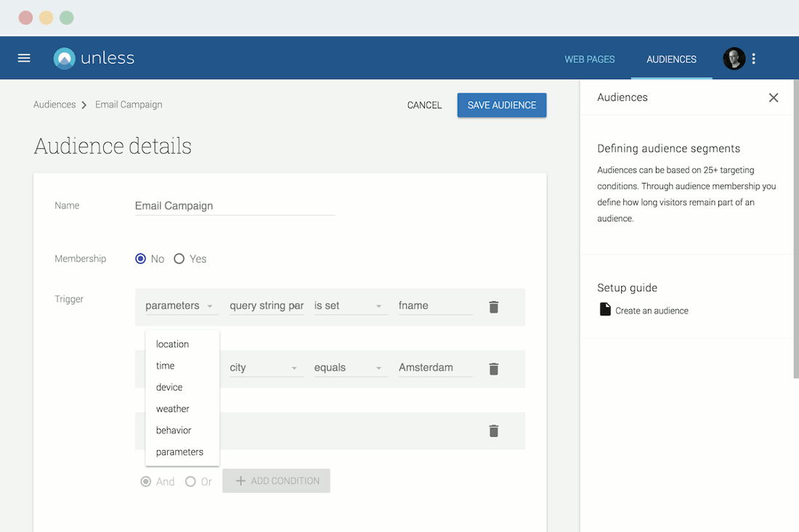Choose weather from the condition list
Image resolution: width=799 pixels, height=532 pixels.
173,409
